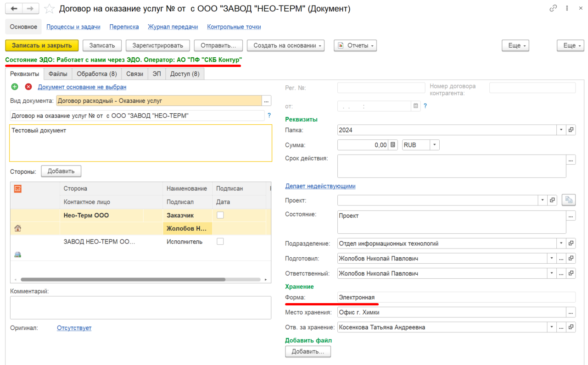Click the Записать и закрыть button
Viewport: 588px width, 365px height.
pyautogui.click(x=42, y=45)
